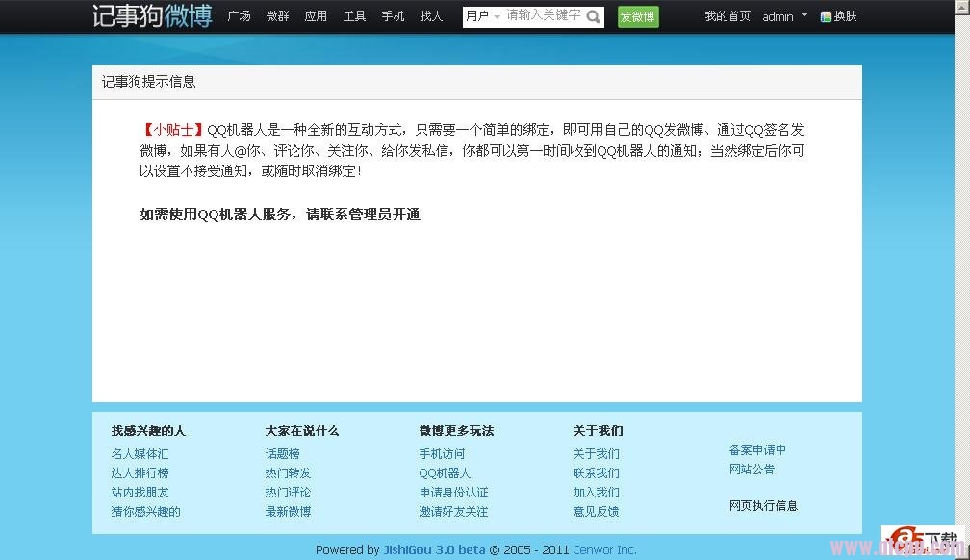Open the 最新微博 link
The height and width of the screenshot is (560, 970).
pyautogui.click(x=289, y=511)
